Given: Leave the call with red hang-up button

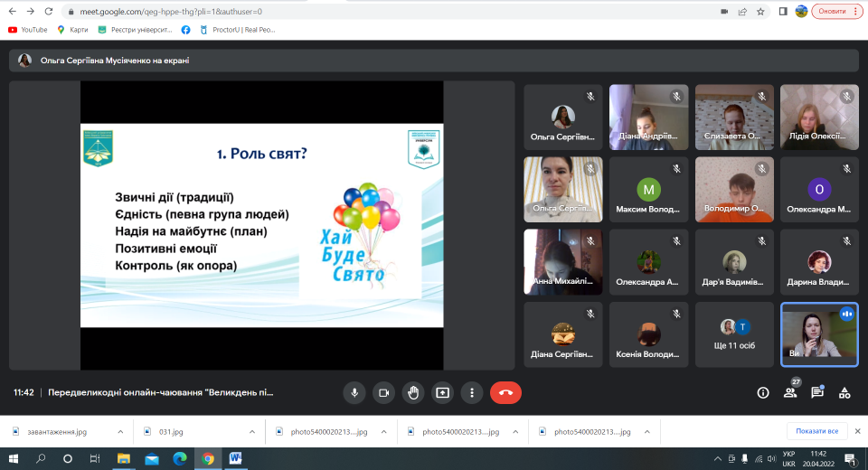Looking at the screenshot, I should 505,392.
